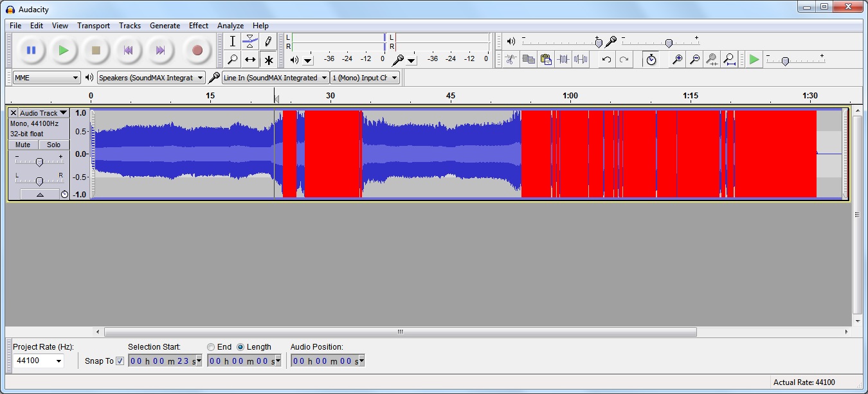Open the MME audio host dropdown

click(x=46, y=78)
